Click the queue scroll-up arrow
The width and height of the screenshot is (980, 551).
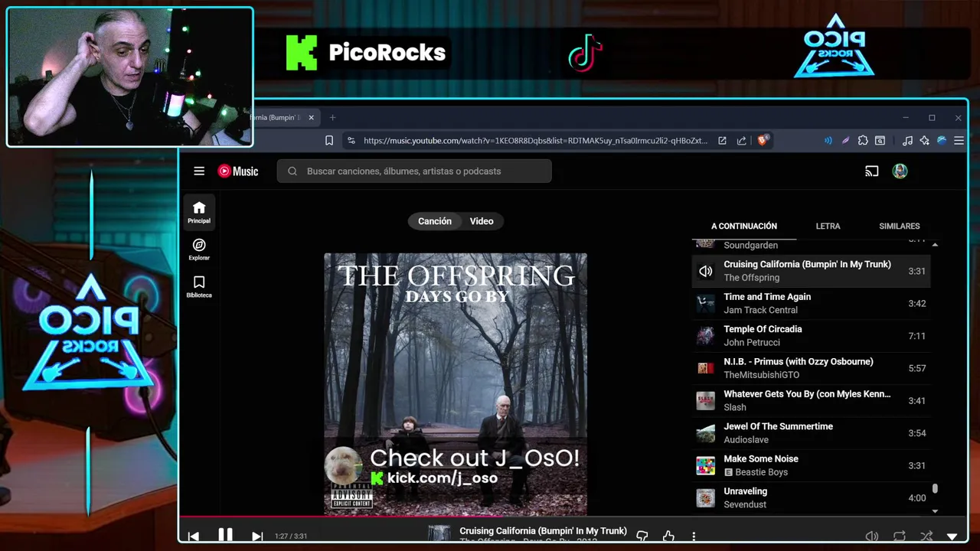click(x=935, y=245)
